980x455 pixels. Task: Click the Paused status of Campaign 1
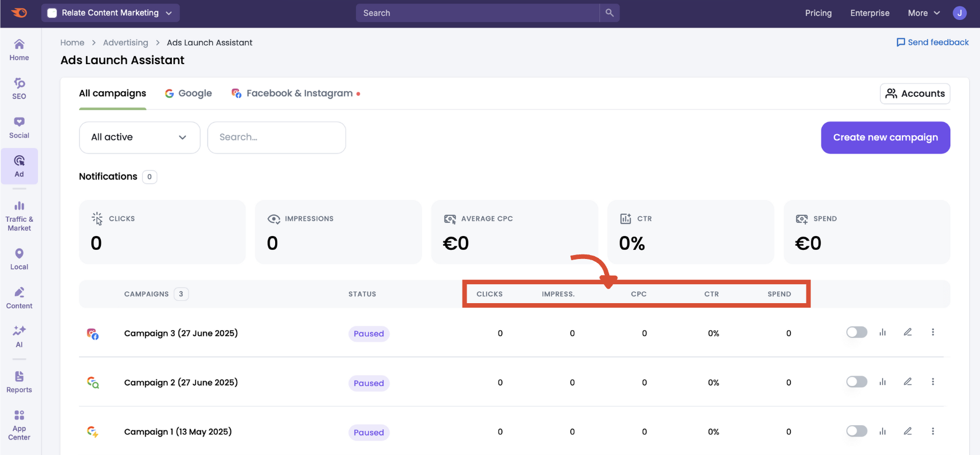(369, 432)
